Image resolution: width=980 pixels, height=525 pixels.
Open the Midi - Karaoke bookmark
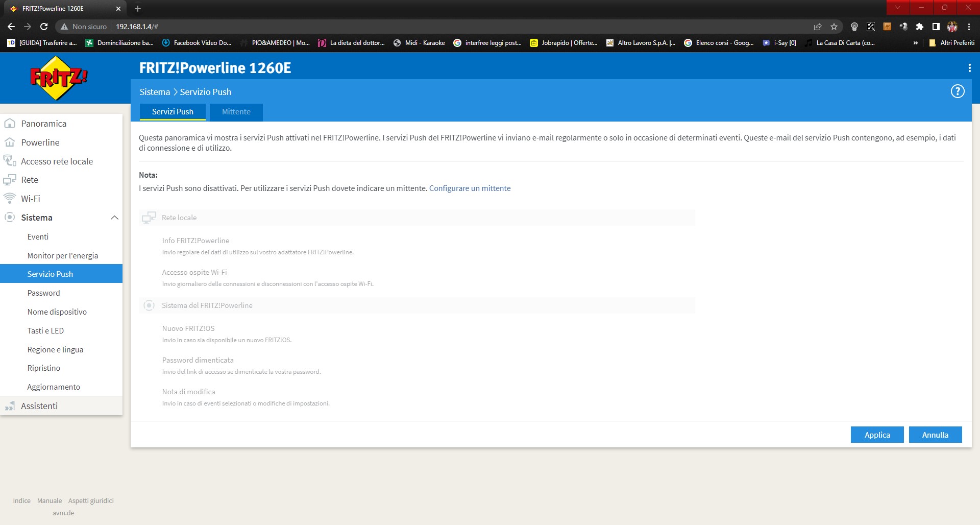coord(419,43)
